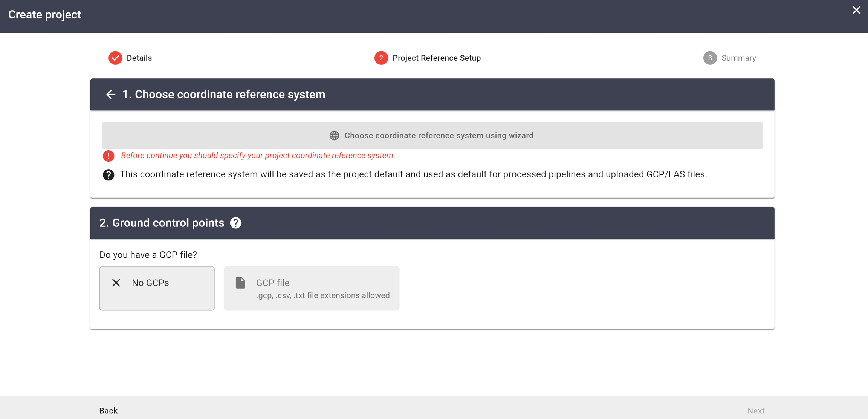
Task: Click the globe icon on the wizard button
Action: pyautogui.click(x=334, y=136)
